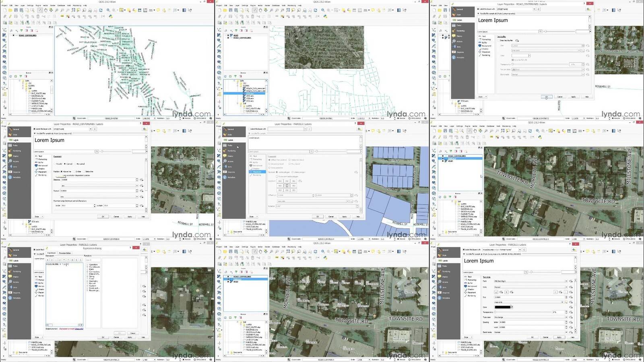Toggle italic button in PARCELS Text style dialog
The height and width of the screenshot is (362, 644).
click(x=566, y=292)
